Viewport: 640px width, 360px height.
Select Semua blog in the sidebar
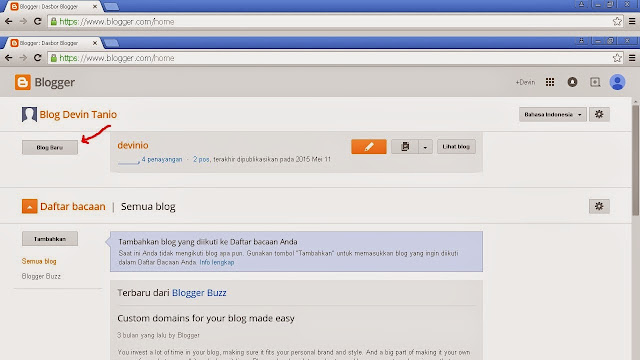click(x=39, y=261)
